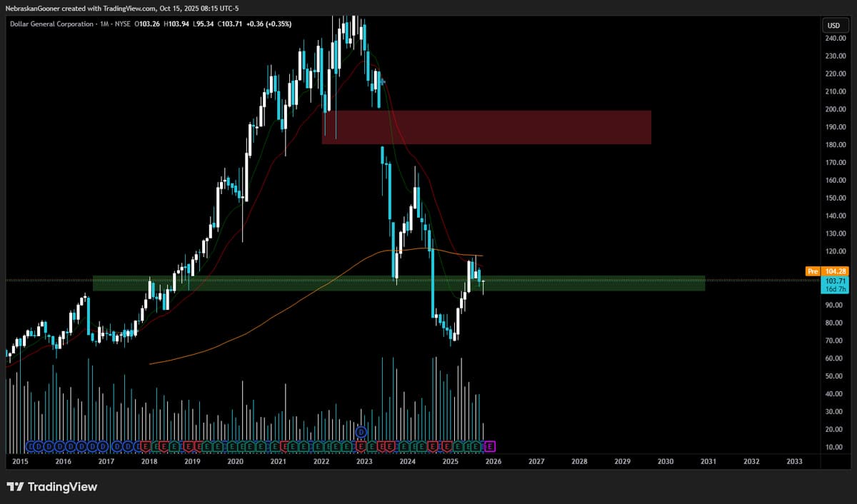857x504 pixels.
Task: Select the orange Pre price tag
Action: click(x=811, y=271)
